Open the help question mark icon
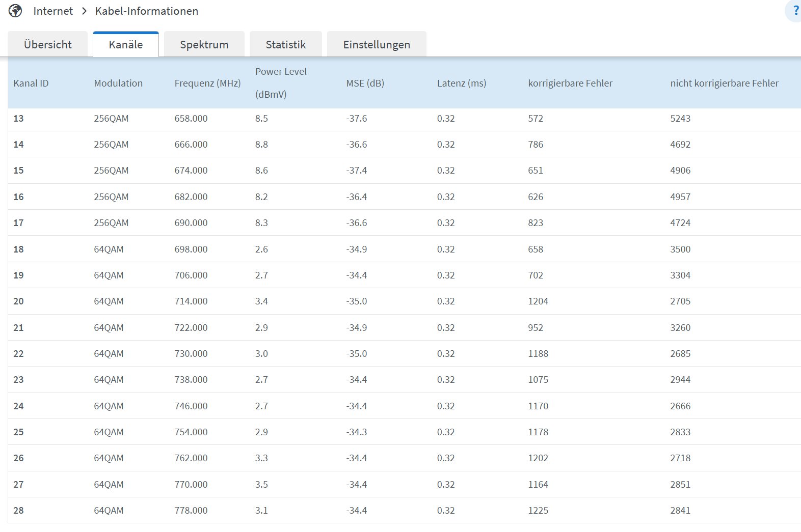 (795, 11)
